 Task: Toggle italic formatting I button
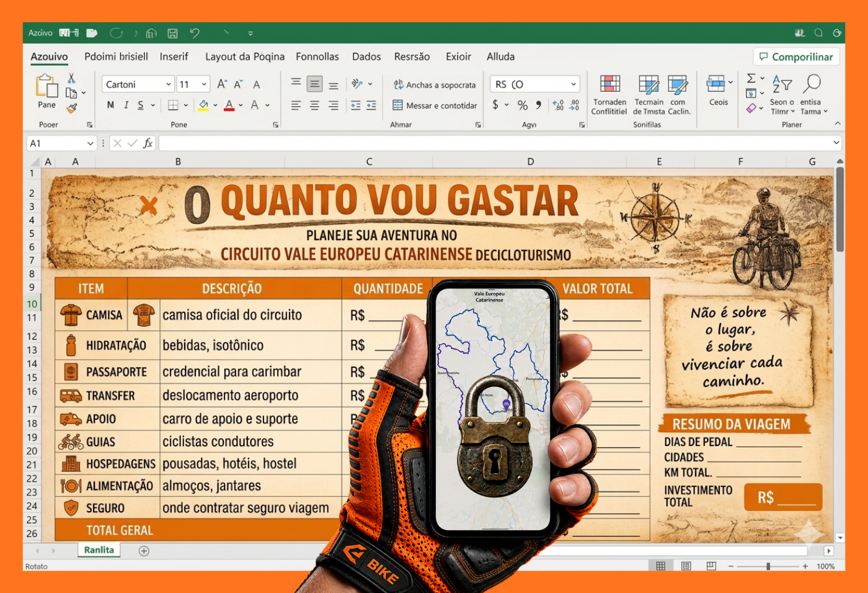pyautogui.click(x=126, y=105)
